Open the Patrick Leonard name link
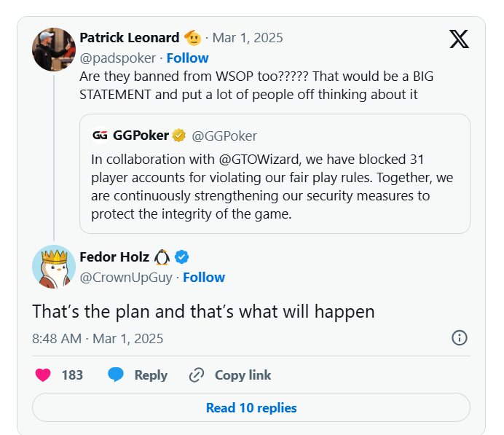 (130, 38)
